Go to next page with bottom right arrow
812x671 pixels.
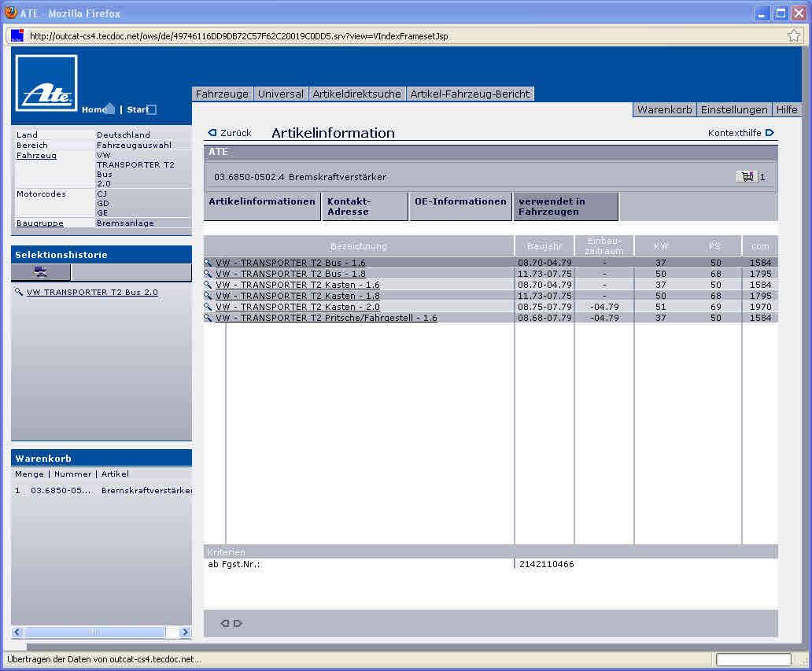click(238, 623)
